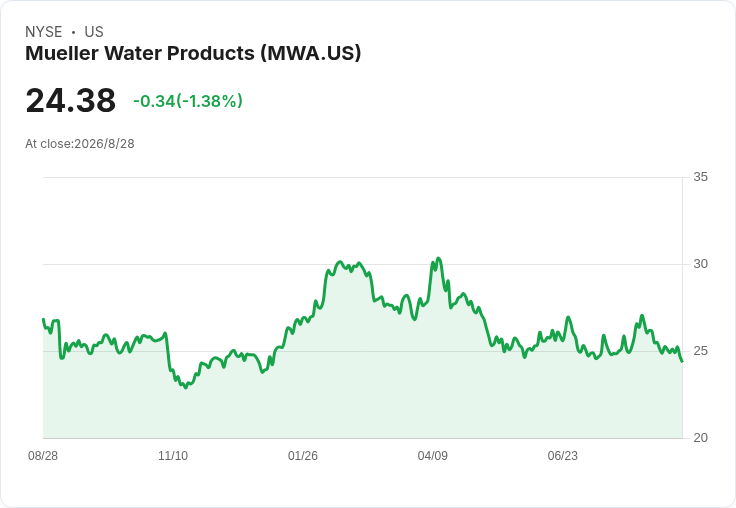Select the 08/28 date on x-axis
The image size is (736, 508).
(x=43, y=455)
